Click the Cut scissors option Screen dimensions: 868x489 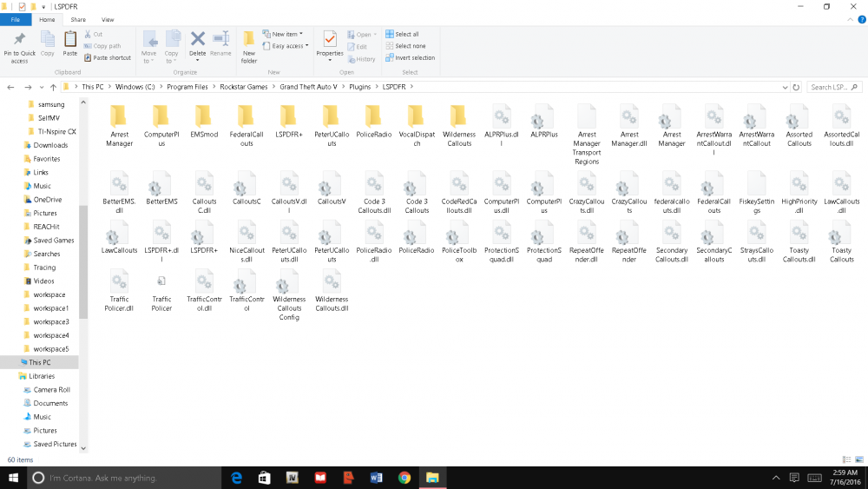click(x=94, y=35)
